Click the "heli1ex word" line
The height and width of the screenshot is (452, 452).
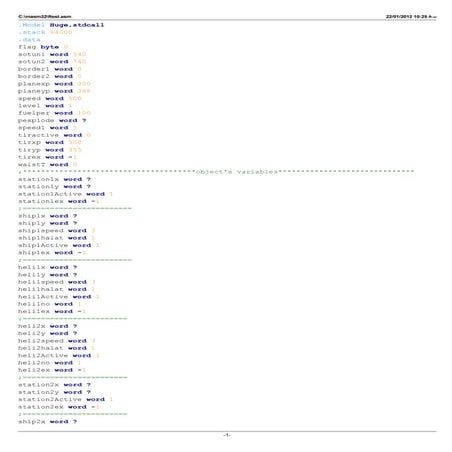pos(52,311)
